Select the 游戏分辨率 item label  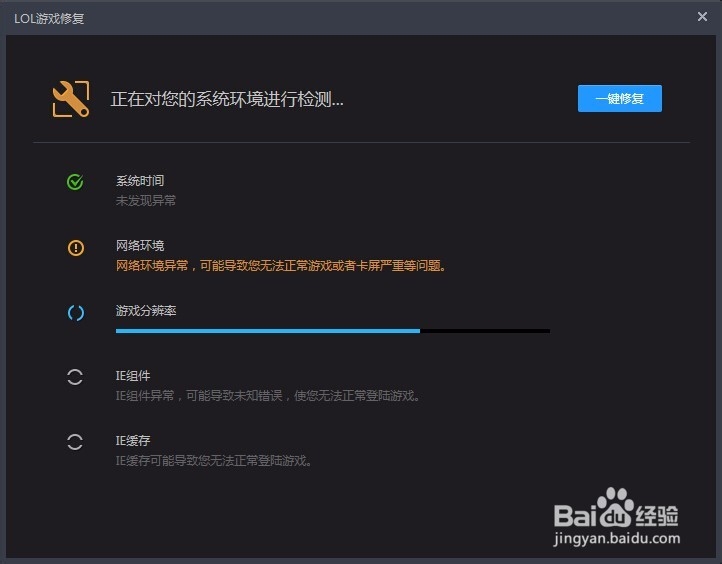click(x=146, y=311)
